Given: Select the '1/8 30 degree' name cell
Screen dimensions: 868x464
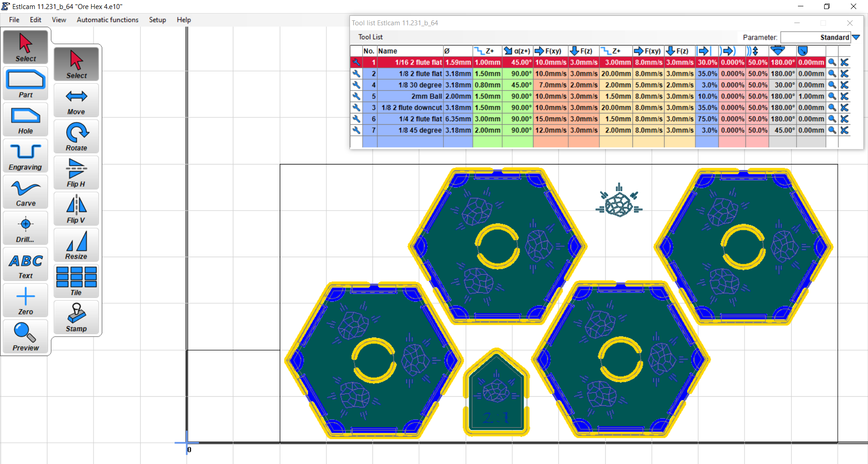Looking at the screenshot, I should pyautogui.click(x=410, y=85).
